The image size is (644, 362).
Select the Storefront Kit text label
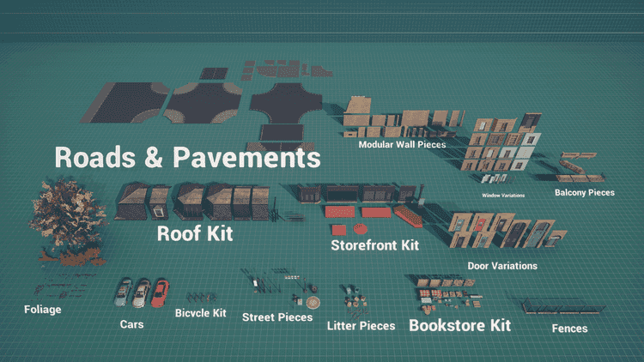(374, 245)
